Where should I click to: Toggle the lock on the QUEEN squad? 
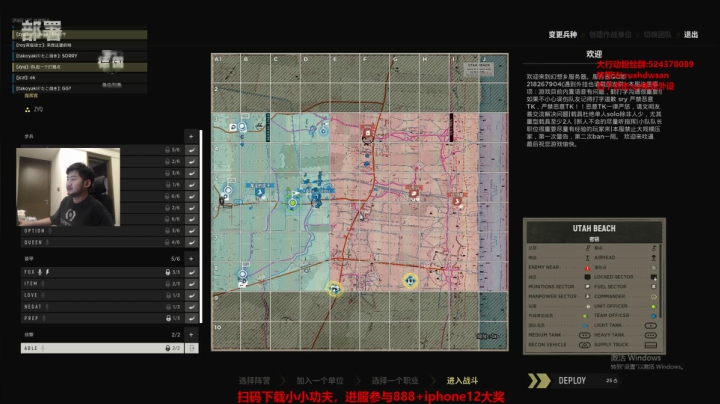click(168, 242)
